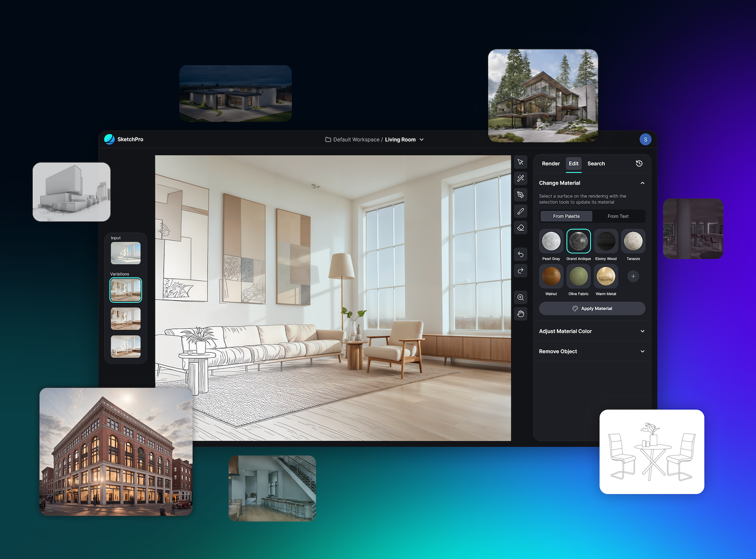The image size is (756, 559).
Task: Open the Living Room workspace dropdown
Action: (x=421, y=140)
